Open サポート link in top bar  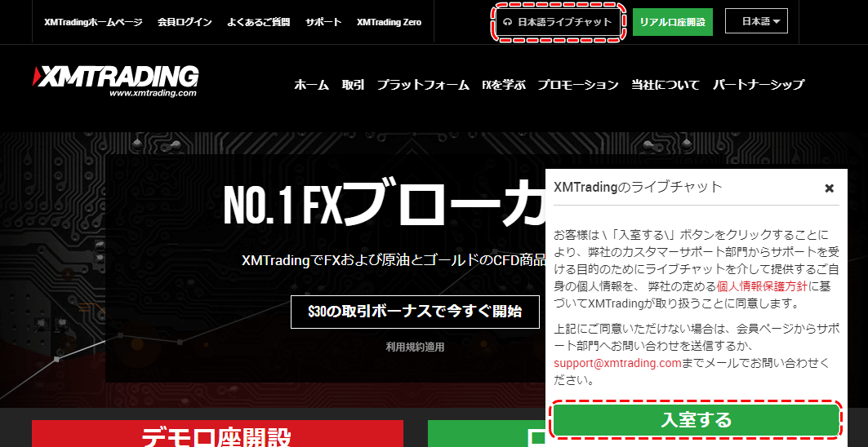click(x=323, y=22)
